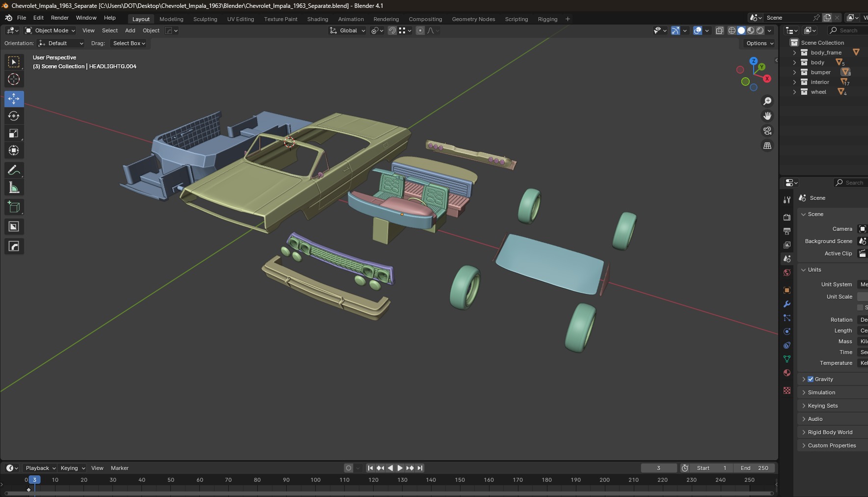Select the Scale tool

[14, 133]
